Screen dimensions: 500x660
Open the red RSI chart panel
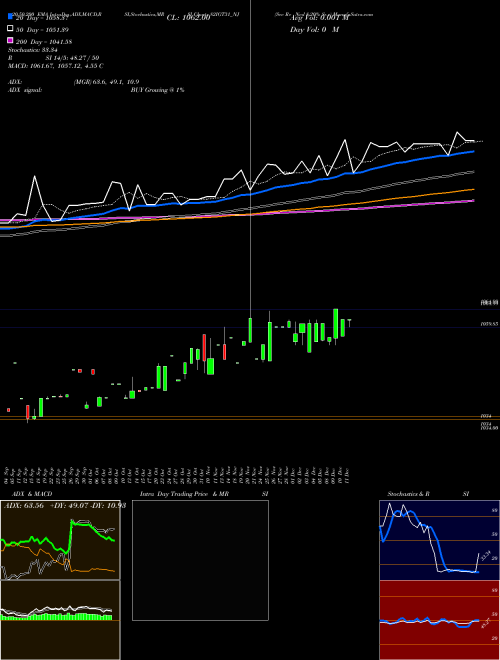[x=439, y=620]
